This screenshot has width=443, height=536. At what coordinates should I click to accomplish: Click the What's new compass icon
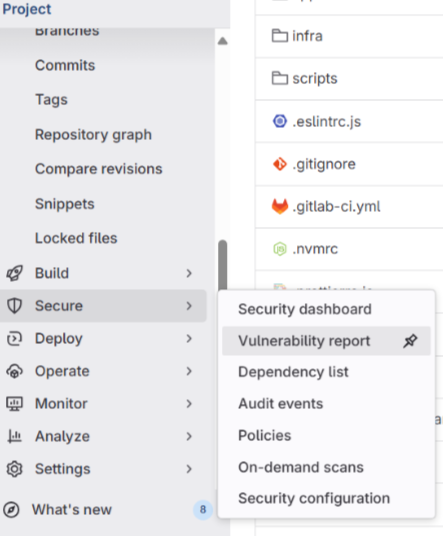click(11, 510)
